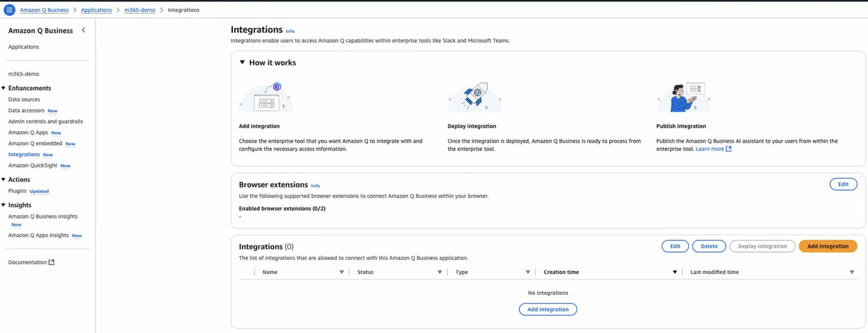868x333 pixels.
Task: Click the orange Add integration button
Action: pos(827,246)
